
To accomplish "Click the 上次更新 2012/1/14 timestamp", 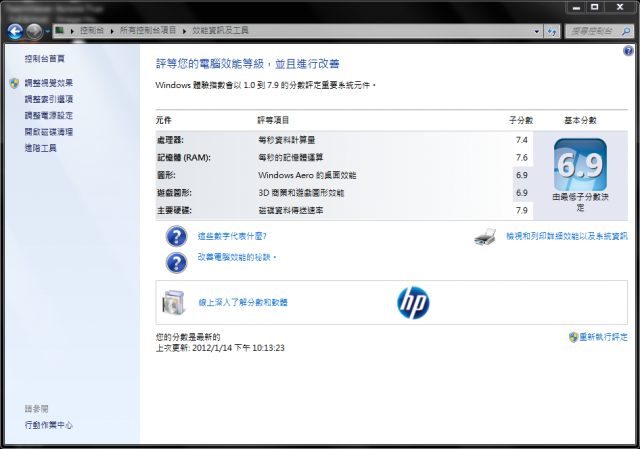I will (220, 348).
